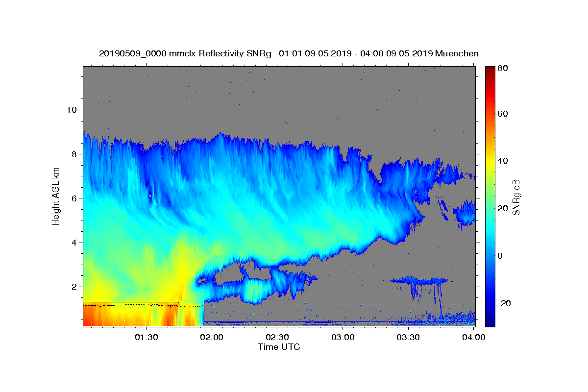This screenshot has width=588, height=392.
Task: Click the colorbar value label 20
Action: [x=503, y=208]
